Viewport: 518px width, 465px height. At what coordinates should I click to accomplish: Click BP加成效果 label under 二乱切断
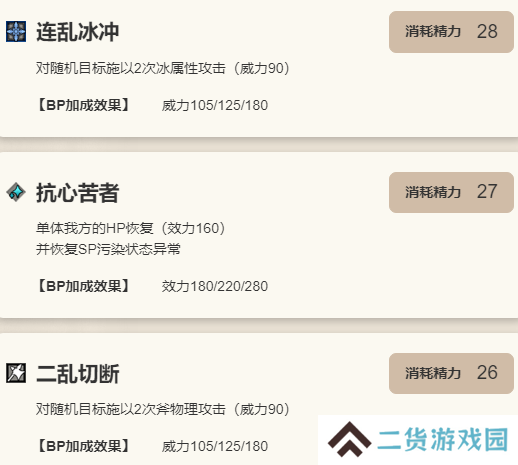point(83,446)
